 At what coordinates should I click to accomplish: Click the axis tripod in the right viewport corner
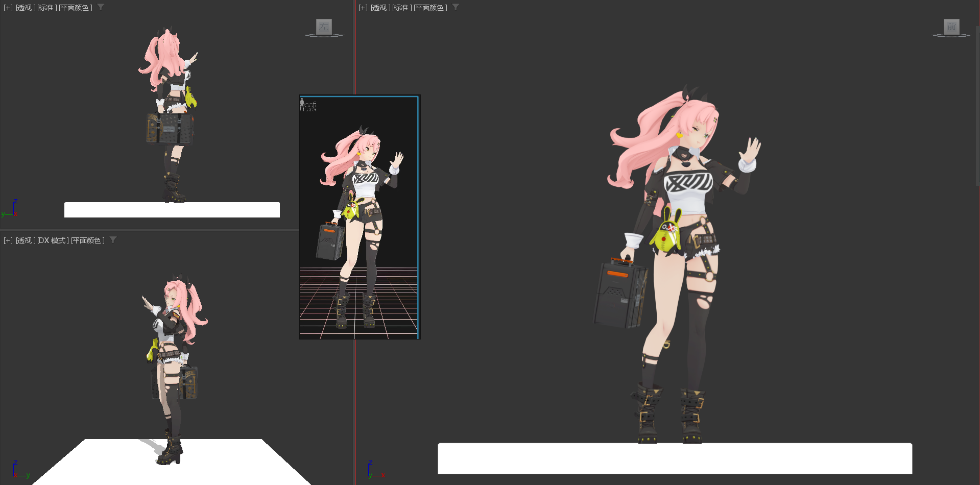(375, 470)
